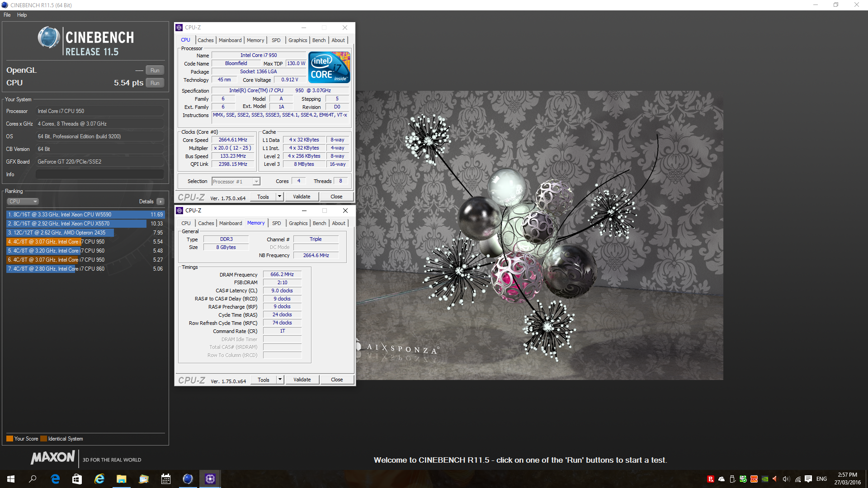Launch Internet Explorer from taskbar
Viewport: 868px width, 488px height.
(x=99, y=479)
